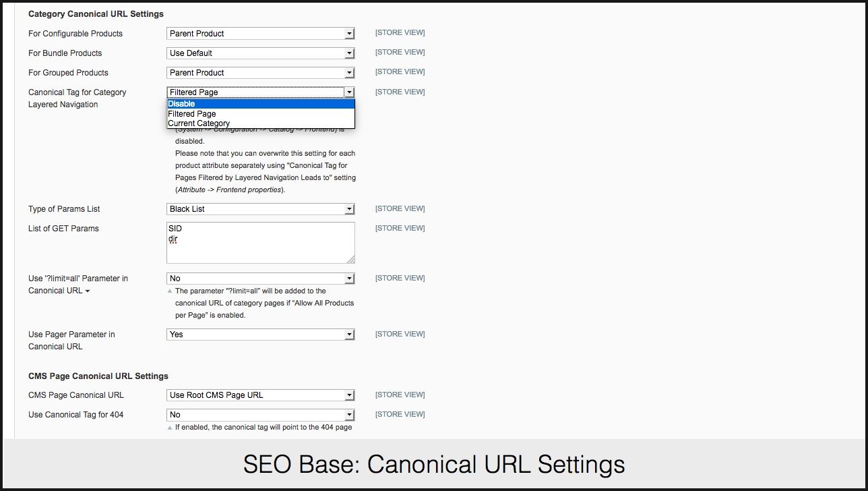868x491 pixels.
Task: Pick Current Category in dropdown list
Action: (x=260, y=123)
